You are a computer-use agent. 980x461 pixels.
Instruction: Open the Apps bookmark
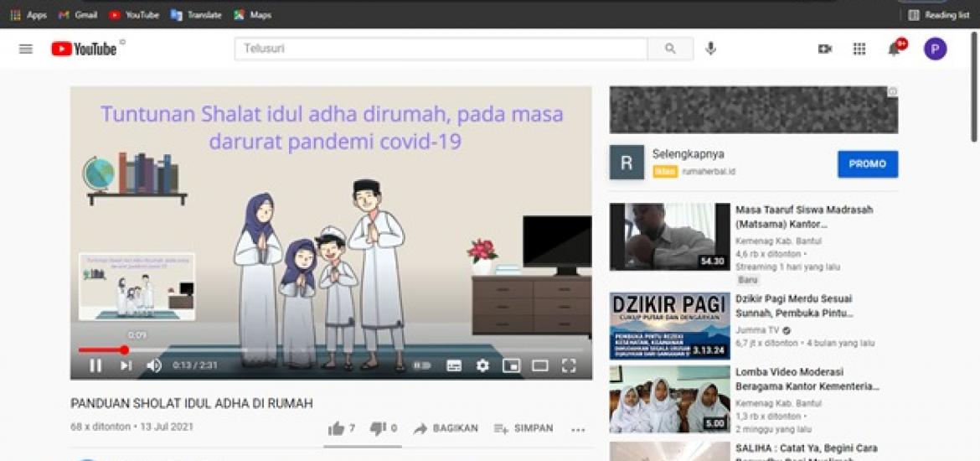(28, 15)
